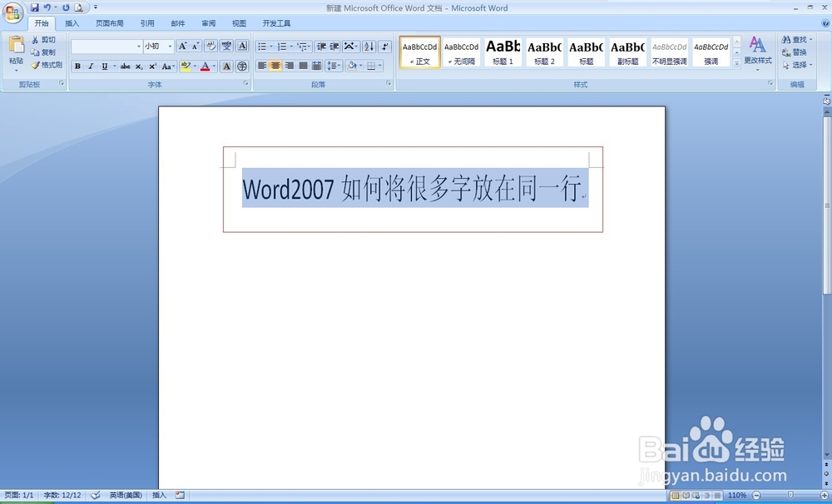Click the Office button logo
This screenshot has width=832, height=504.
coord(12,12)
